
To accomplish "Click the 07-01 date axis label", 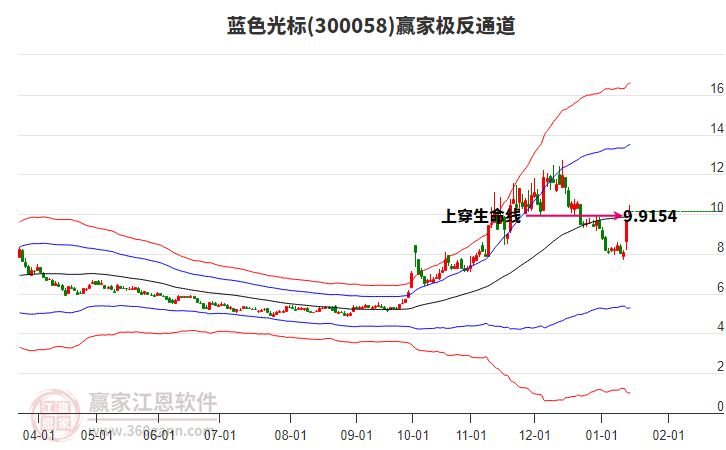I will [219, 435].
